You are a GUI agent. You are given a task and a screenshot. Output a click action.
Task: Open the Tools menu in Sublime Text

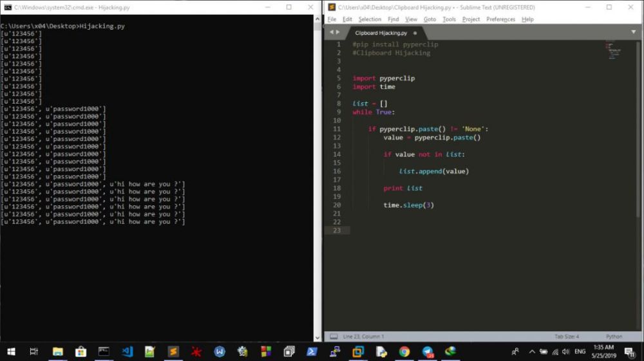pos(449,19)
